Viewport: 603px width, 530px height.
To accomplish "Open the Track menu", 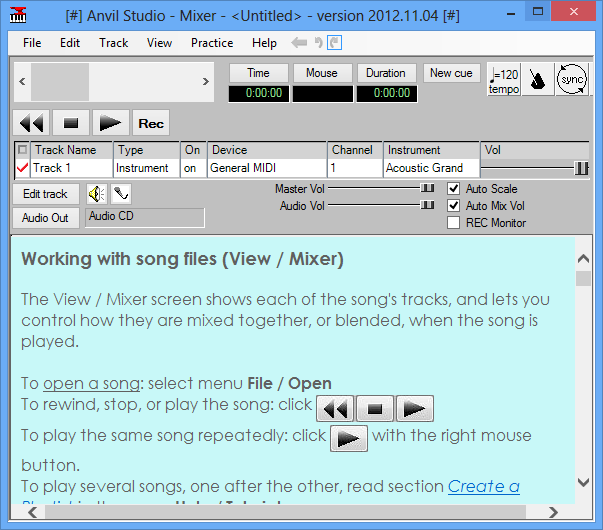I will (113, 43).
